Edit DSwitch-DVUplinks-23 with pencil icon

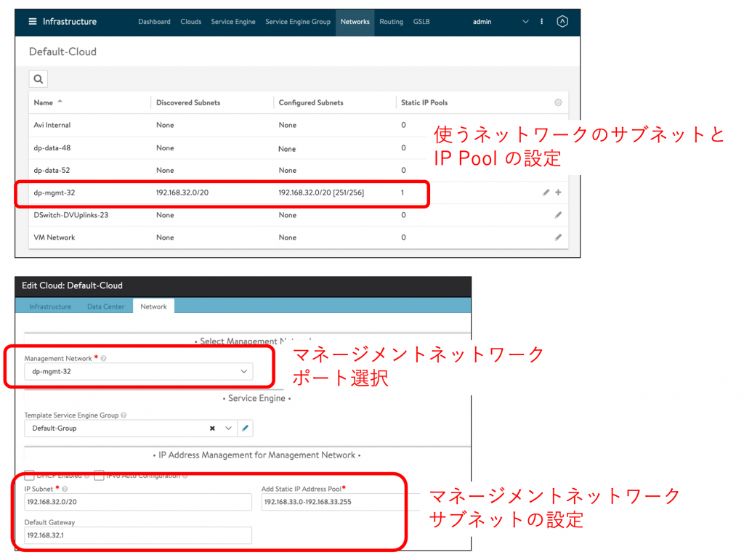point(559,215)
